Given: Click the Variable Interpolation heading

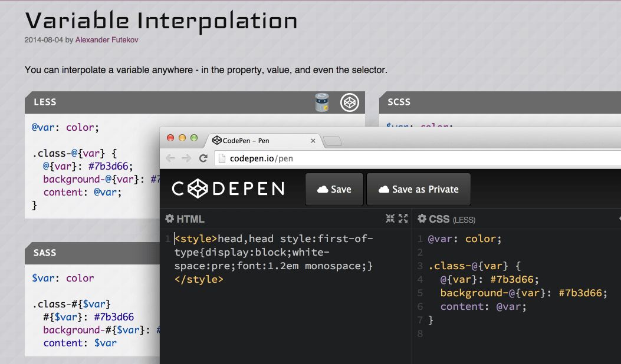Looking at the screenshot, I should 161,21.
